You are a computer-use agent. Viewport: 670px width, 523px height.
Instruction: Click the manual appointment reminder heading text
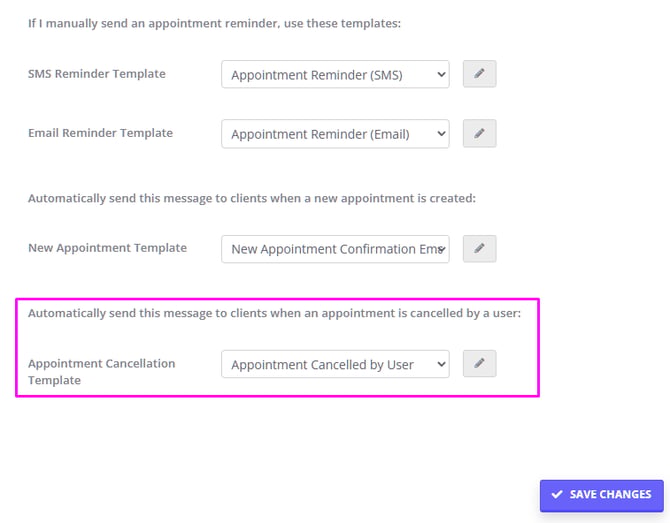215,23
